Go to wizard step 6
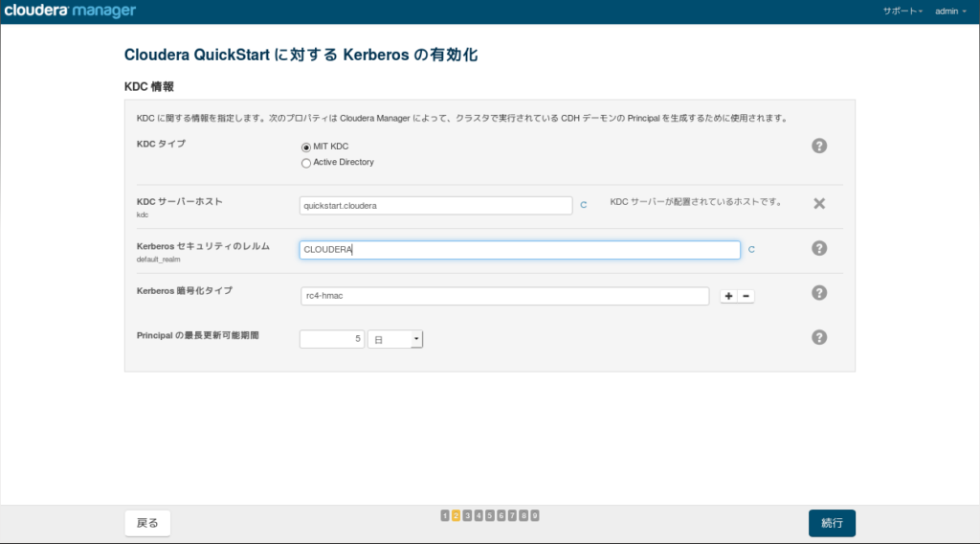 [501, 515]
